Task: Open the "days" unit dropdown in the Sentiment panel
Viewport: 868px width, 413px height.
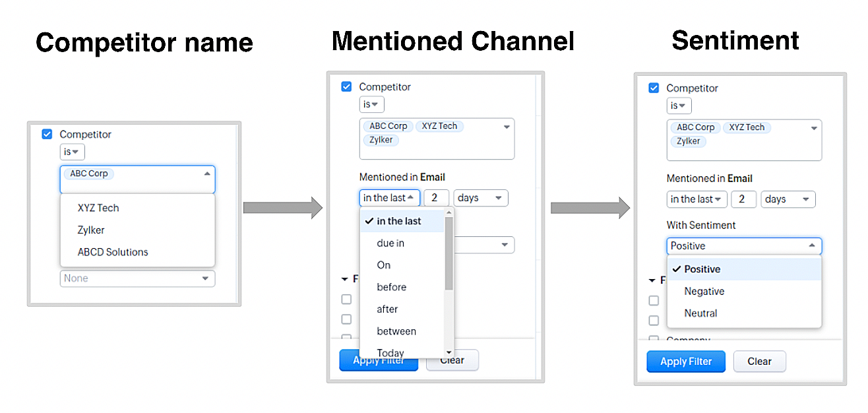Action: pos(788,199)
